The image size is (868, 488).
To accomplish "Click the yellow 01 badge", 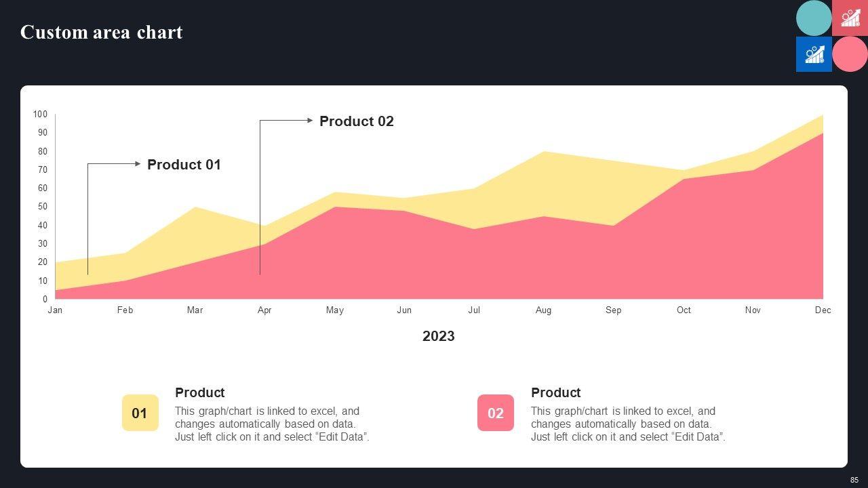I will (x=140, y=413).
